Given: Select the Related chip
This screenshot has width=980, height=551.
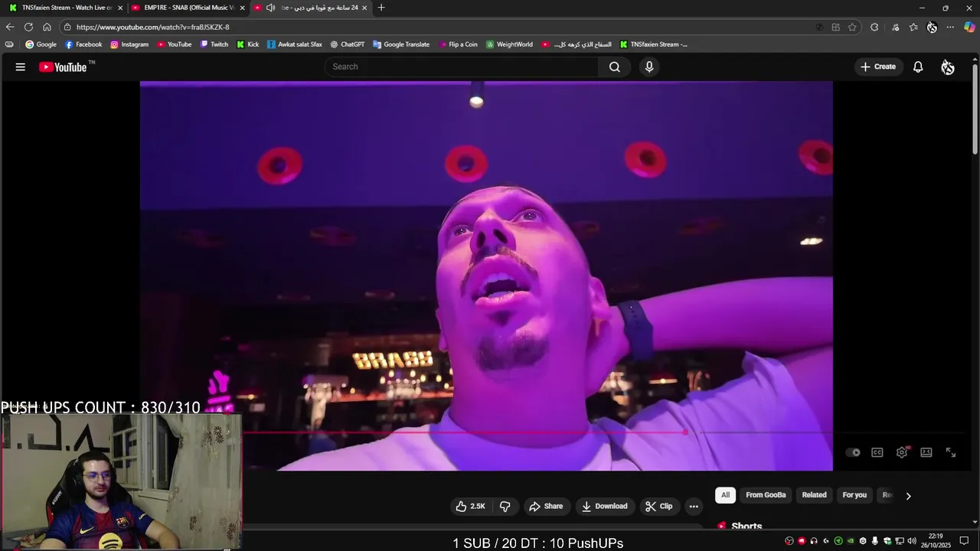Looking at the screenshot, I should (814, 495).
